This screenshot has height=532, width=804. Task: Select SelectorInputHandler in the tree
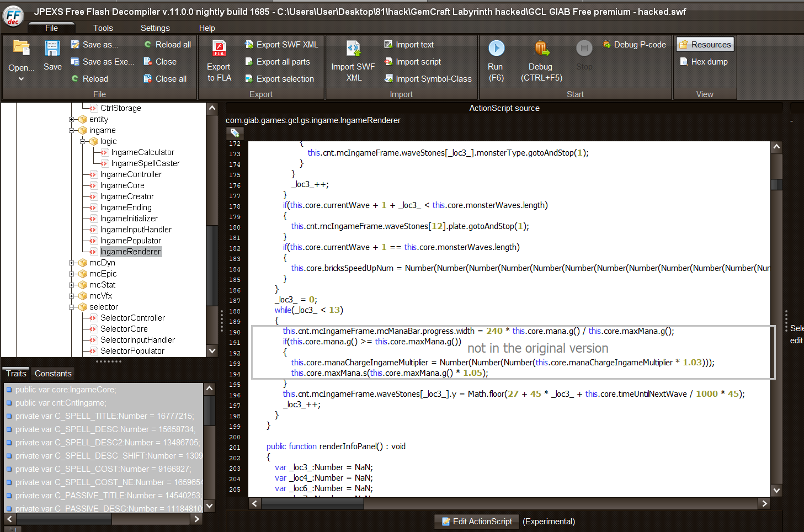tap(137, 340)
